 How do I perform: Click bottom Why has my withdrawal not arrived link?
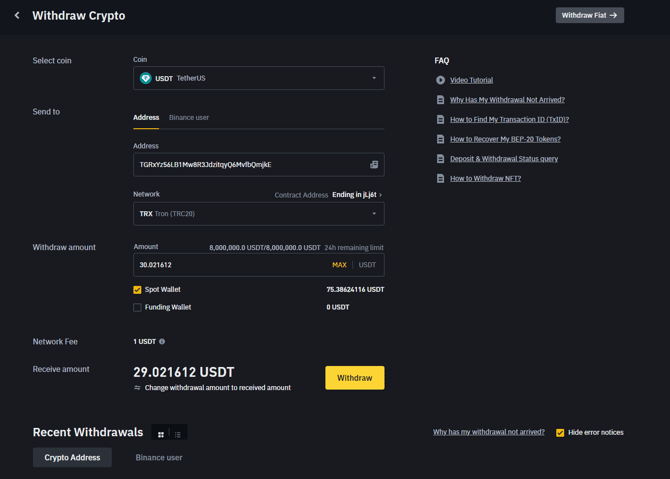[x=489, y=432]
